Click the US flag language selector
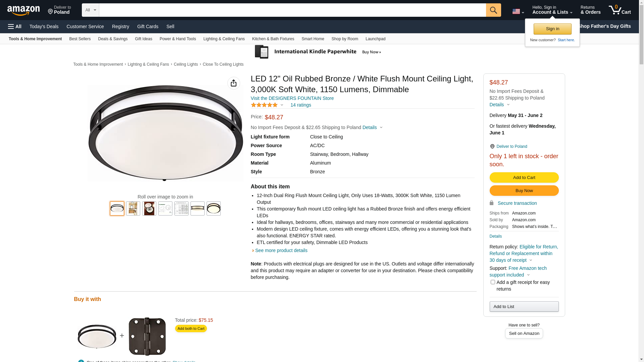This screenshot has height=362, width=644. [518, 11]
